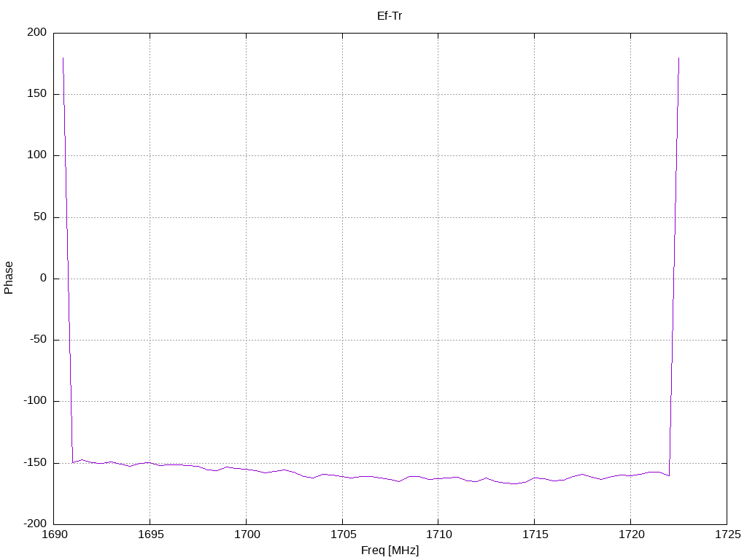The height and width of the screenshot is (560, 747).
Task: Click the x-axis tick label '1710'
Action: pyautogui.click(x=438, y=534)
